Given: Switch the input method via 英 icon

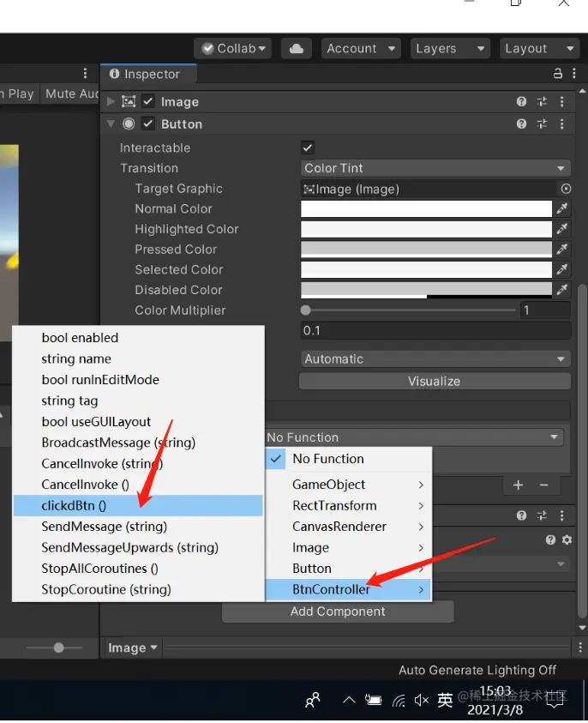Looking at the screenshot, I should click(x=445, y=700).
